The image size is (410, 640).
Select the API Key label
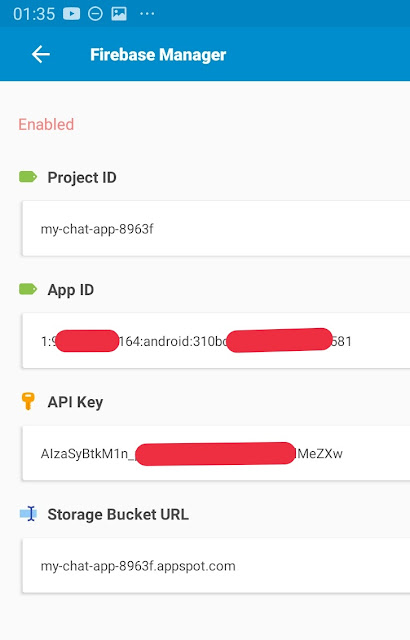coord(75,402)
